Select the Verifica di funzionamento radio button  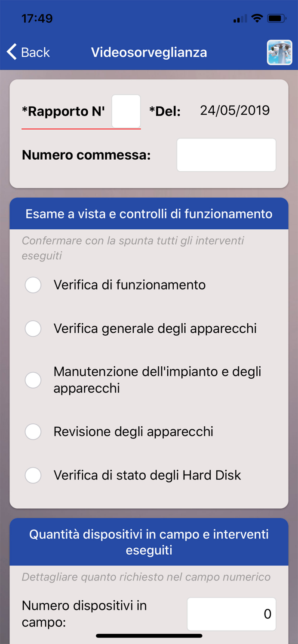point(33,285)
